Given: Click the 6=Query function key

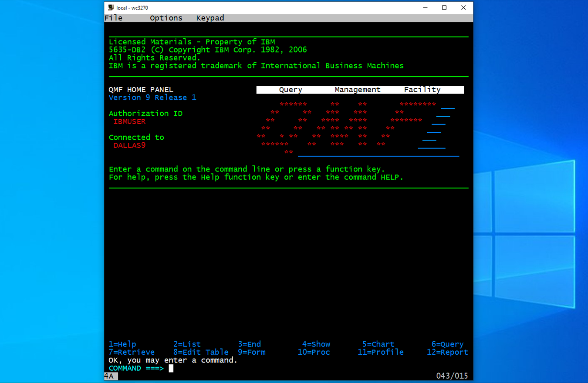Looking at the screenshot, I should (x=447, y=344).
